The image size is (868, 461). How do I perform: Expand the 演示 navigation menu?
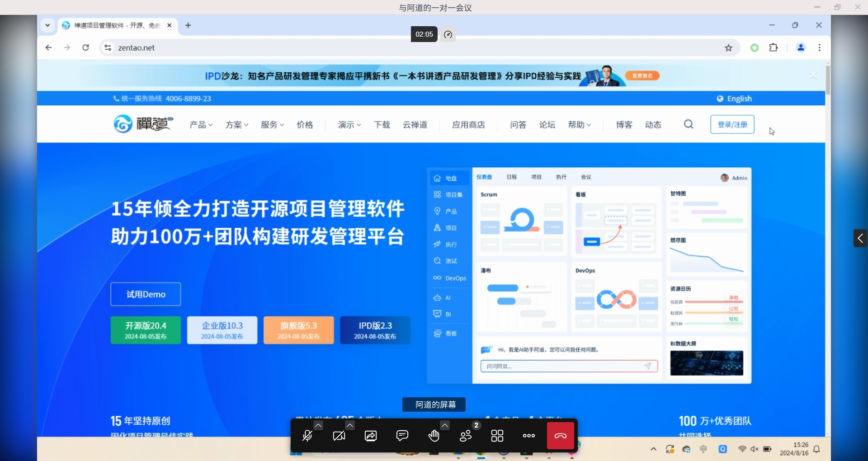(349, 125)
